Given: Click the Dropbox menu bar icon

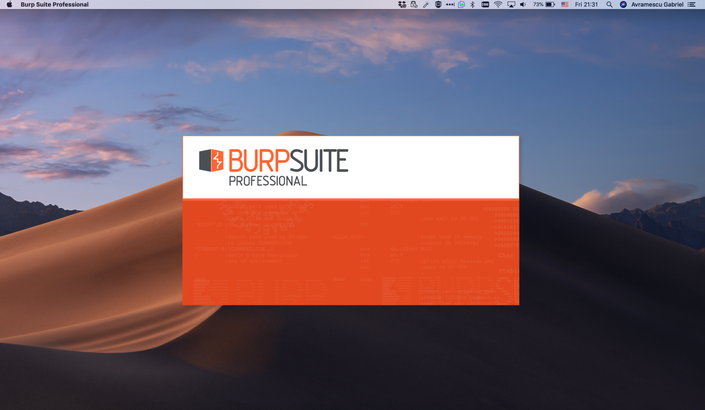Looking at the screenshot, I should click(x=402, y=4).
